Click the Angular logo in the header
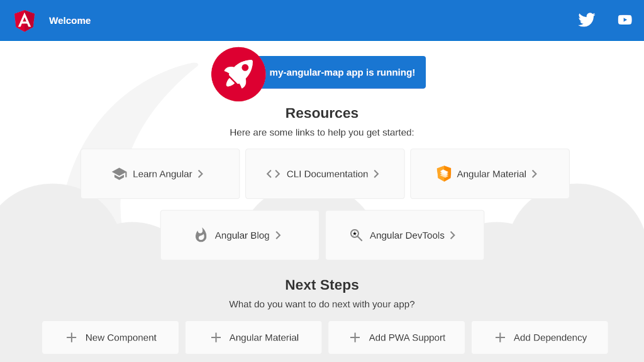 click(x=25, y=20)
